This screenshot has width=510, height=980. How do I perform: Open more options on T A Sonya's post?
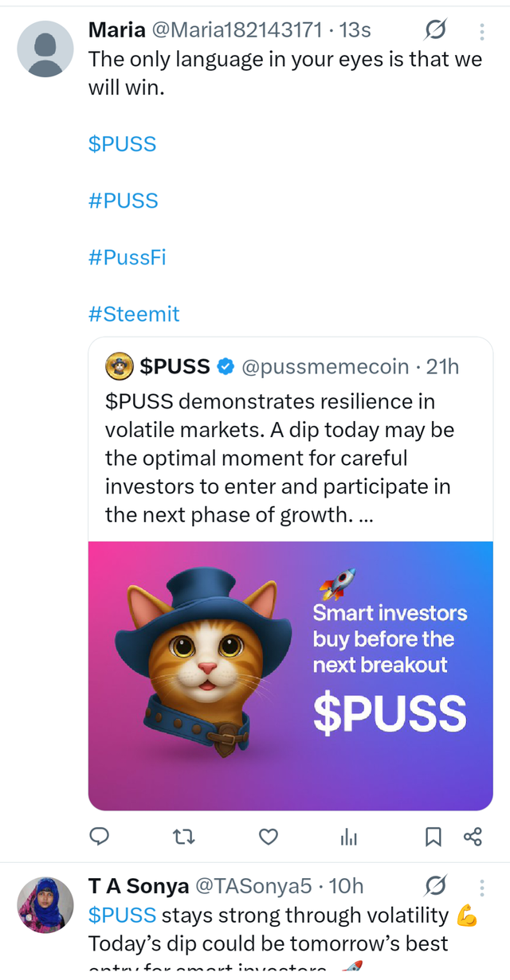[481, 886]
